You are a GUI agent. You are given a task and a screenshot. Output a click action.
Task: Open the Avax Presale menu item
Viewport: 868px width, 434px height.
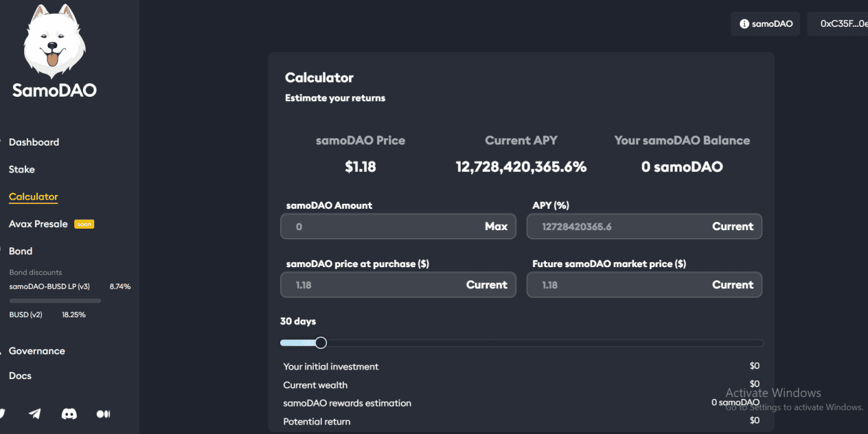pyautogui.click(x=38, y=224)
